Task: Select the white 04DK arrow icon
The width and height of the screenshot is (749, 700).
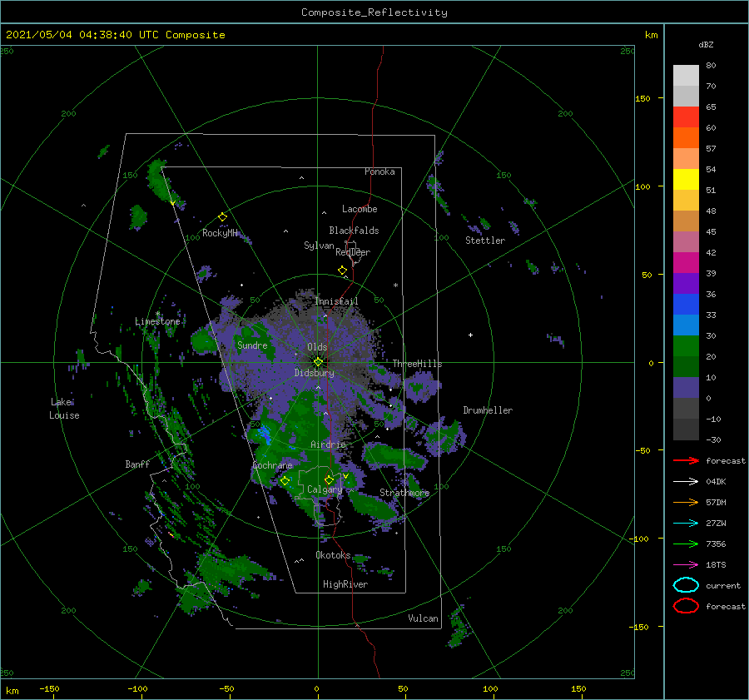Action: (686, 481)
